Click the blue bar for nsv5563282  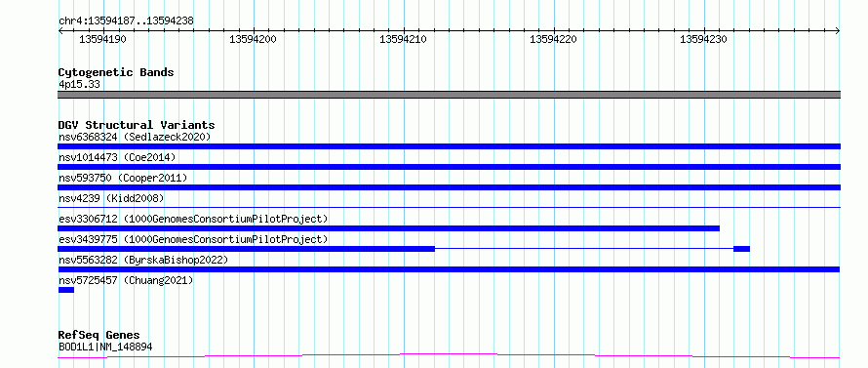[x=450, y=269]
